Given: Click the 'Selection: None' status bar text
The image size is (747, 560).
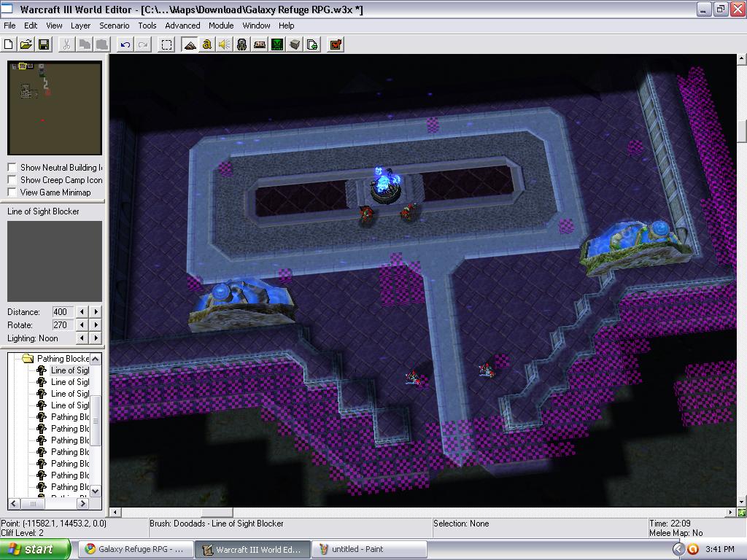Looking at the screenshot, I should [x=461, y=524].
